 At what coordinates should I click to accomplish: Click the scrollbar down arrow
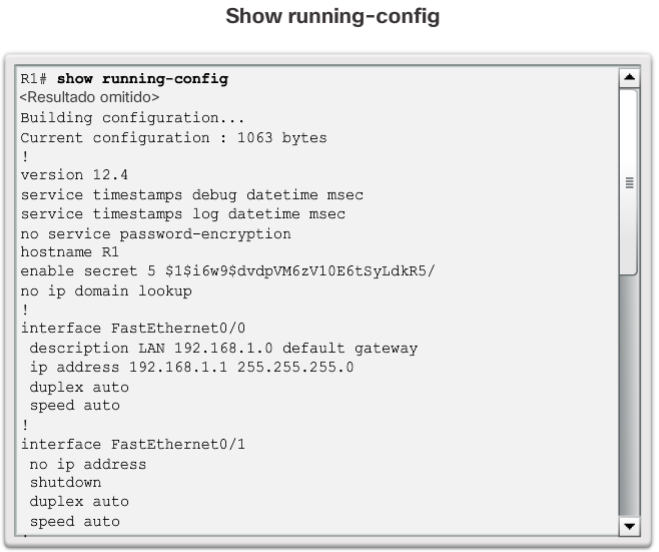628,526
